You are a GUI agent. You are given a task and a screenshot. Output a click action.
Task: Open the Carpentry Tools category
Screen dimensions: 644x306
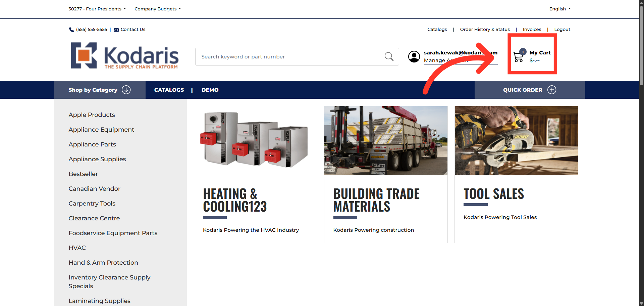coord(92,203)
